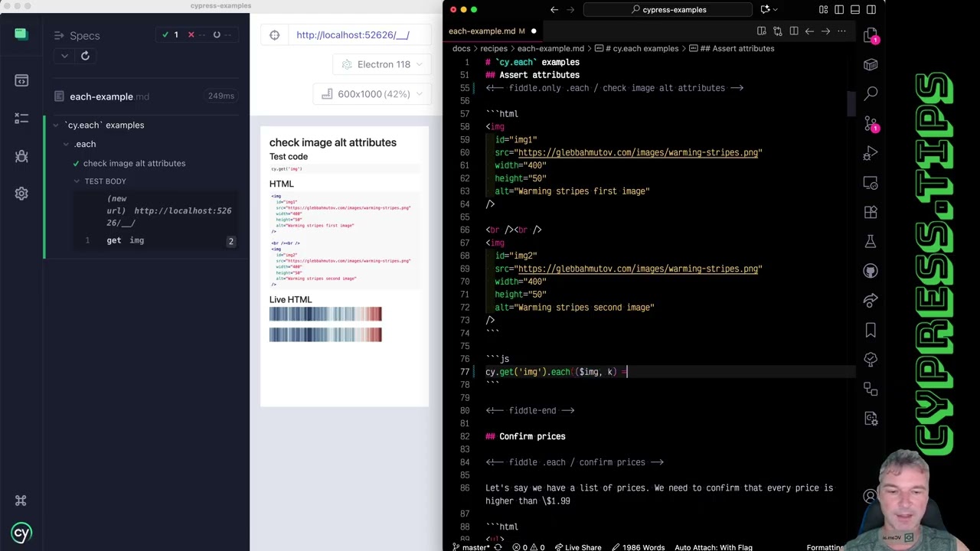This screenshot has height=551, width=980.
Task: Open Accounts icon at bottom of activity bar
Action: pyautogui.click(x=871, y=496)
